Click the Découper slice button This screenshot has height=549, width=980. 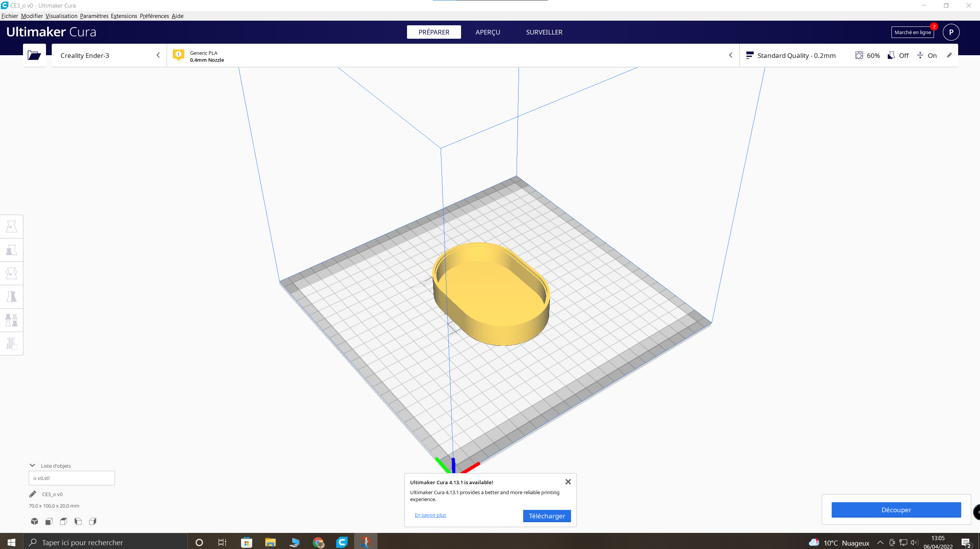point(896,510)
